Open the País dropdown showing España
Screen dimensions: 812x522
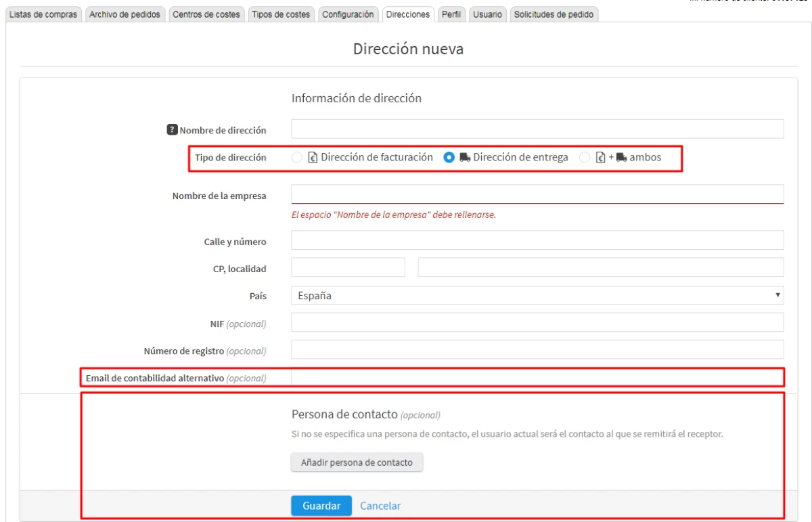point(537,296)
